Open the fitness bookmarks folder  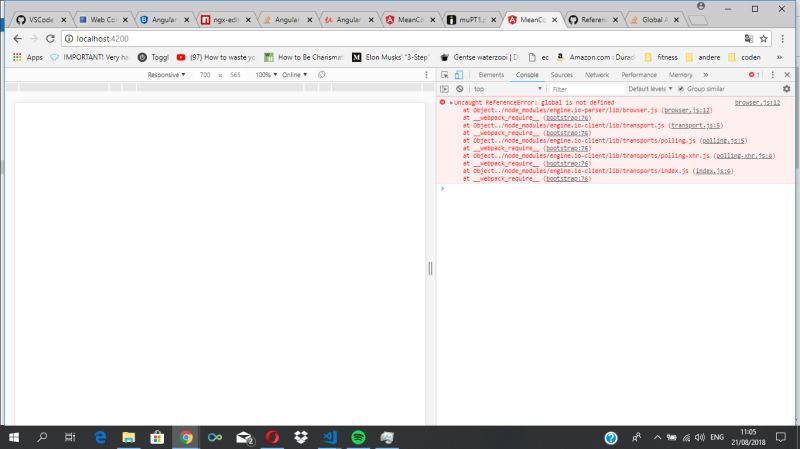click(x=661, y=57)
